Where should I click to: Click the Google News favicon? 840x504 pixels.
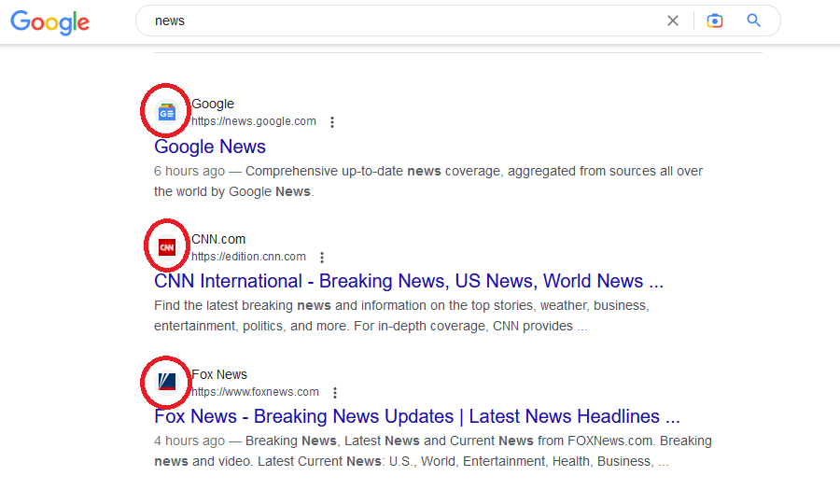pos(167,113)
